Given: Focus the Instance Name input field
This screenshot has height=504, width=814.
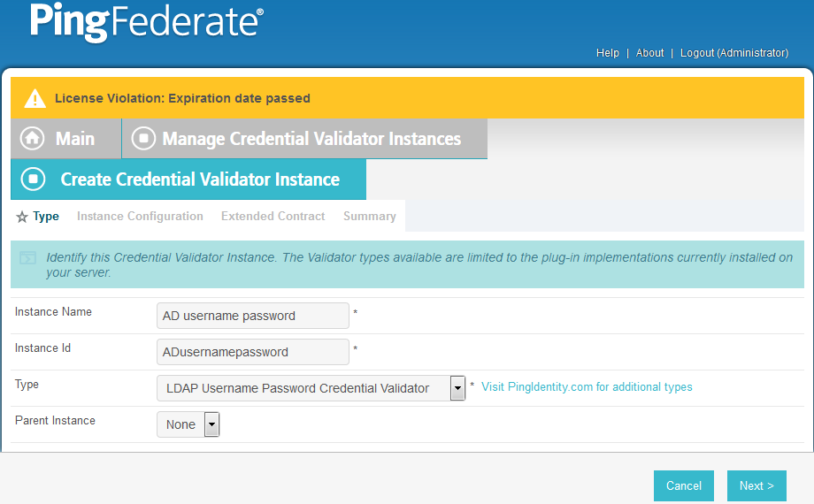Looking at the screenshot, I should [253, 316].
